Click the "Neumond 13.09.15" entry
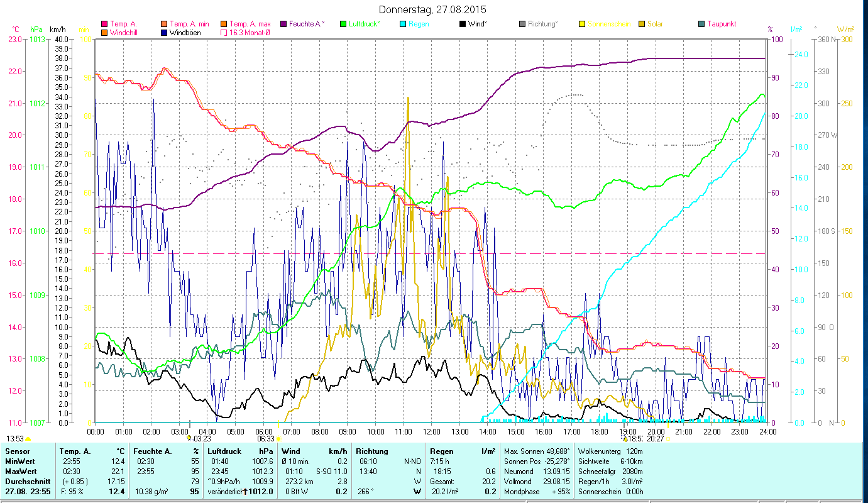Image resolution: width=868 pixels, height=503 pixels. (x=537, y=472)
